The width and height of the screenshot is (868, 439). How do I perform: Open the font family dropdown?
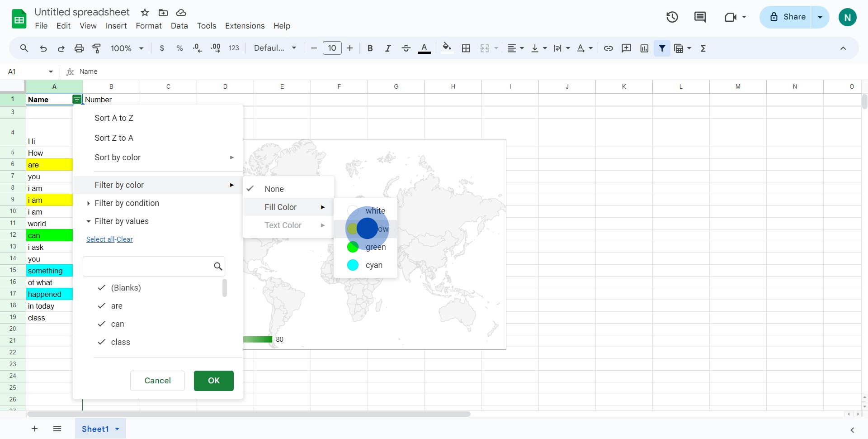point(275,48)
